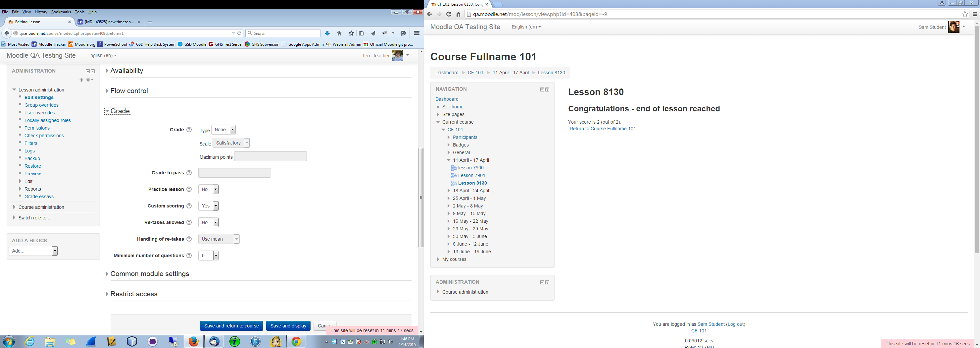
Task: Open the Custom scoring dropdown
Action: click(x=209, y=206)
